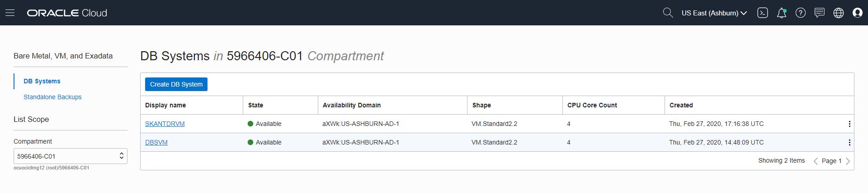The width and height of the screenshot is (868, 193).
Task: Open the user profile avatar menu
Action: (x=858, y=13)
